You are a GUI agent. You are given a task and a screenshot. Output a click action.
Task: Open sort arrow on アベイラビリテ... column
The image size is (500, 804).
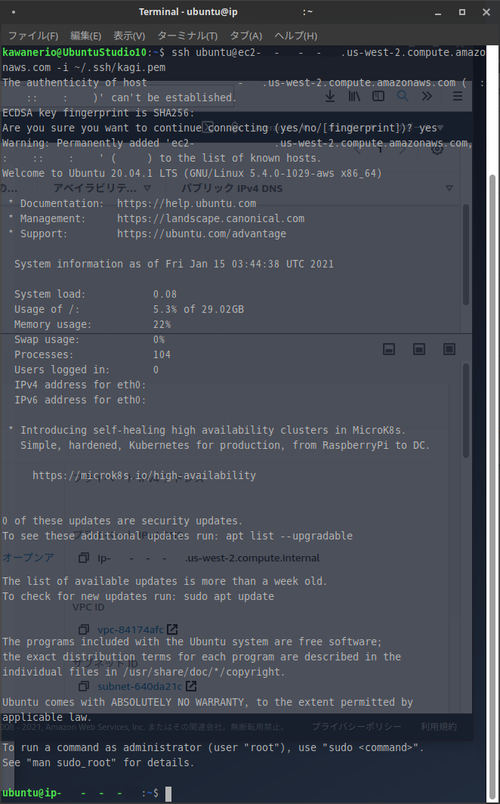click(147, 188)
